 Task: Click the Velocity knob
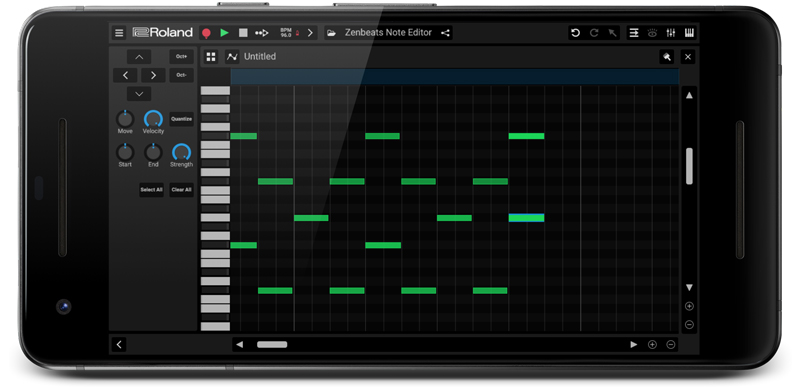pos(153,119)
